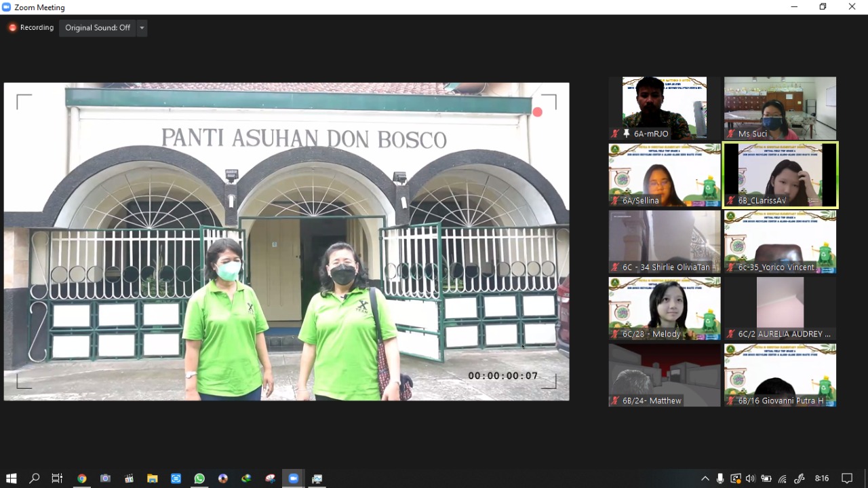Image resolution: width=868 pixels, height=488 pixels.
Task: Select the Giovanni Putra H video tile
Action: (x=780, y=375)
